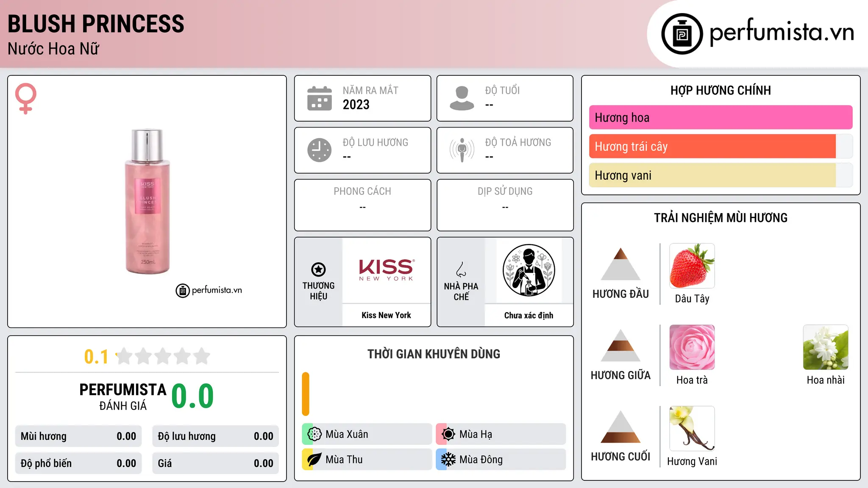868x488 pixels.
Task: Click the launch year value 2023
Action: 356,105
